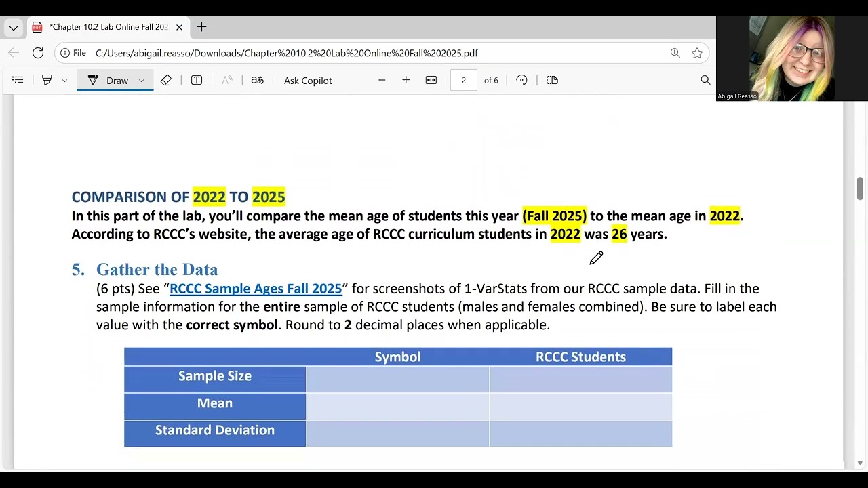Open the table of contents panel
The height and width of the screenshot is (488, 868).
click(x=18, y=80)
